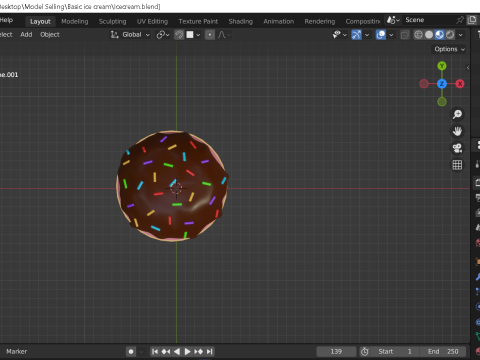Open the Modifiers wrench properties tab

477,277
